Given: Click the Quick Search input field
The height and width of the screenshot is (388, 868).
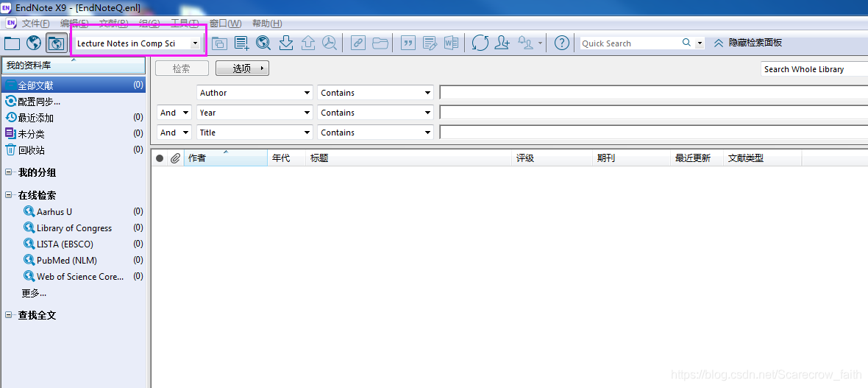Looking at the screenshot, I should tap(630, 43).
